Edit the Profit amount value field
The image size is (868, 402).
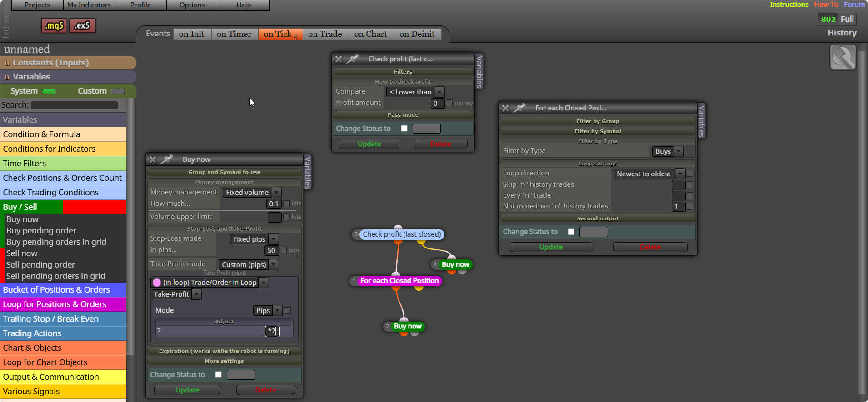pos(437,103)
